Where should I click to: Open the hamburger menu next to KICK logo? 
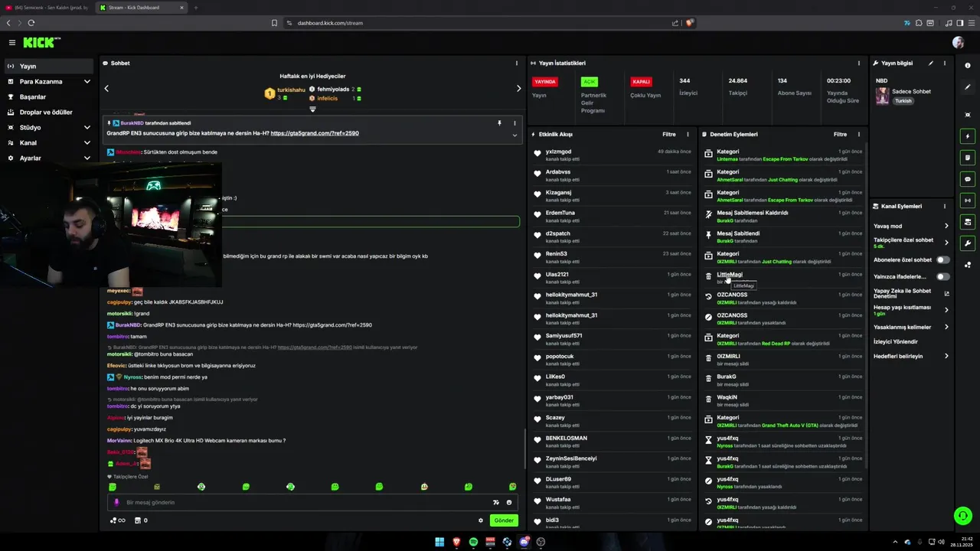pos(12,42)
